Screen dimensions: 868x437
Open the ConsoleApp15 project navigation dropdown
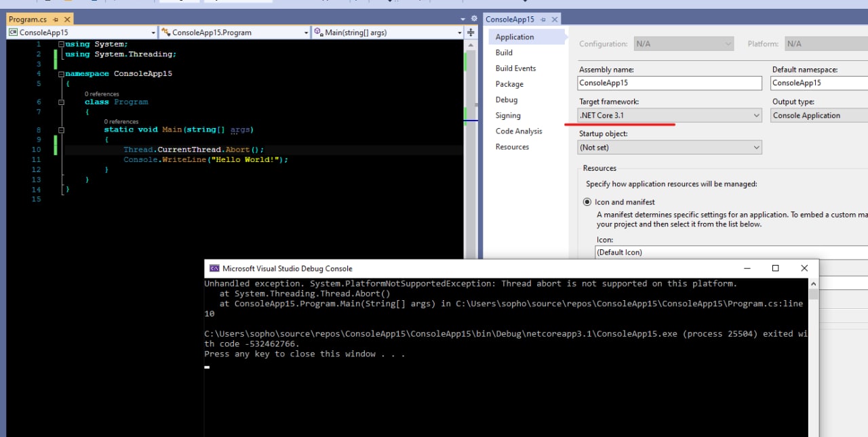[x=81, y=32]
